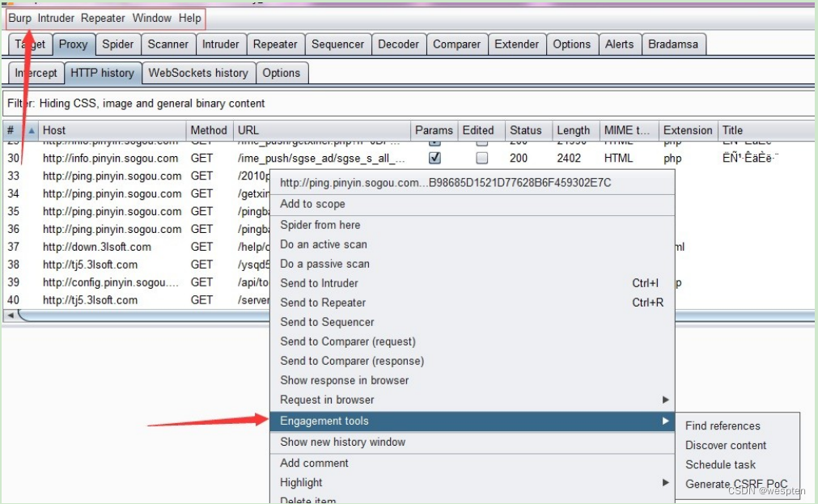The image size is (818, 504).
Task: Select row 40 tj5.3lsoft.com
Action: click(137, 300)
